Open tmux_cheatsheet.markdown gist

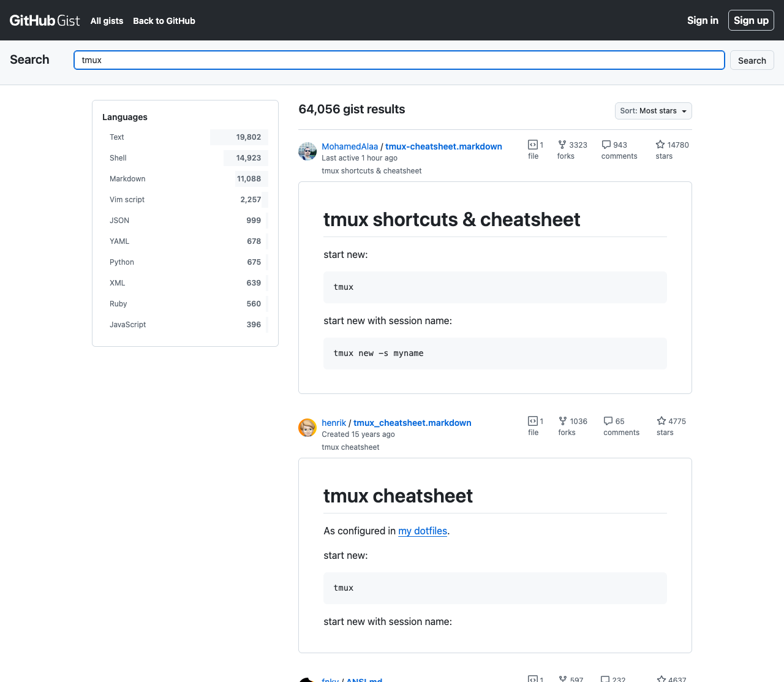coord(412,423)
